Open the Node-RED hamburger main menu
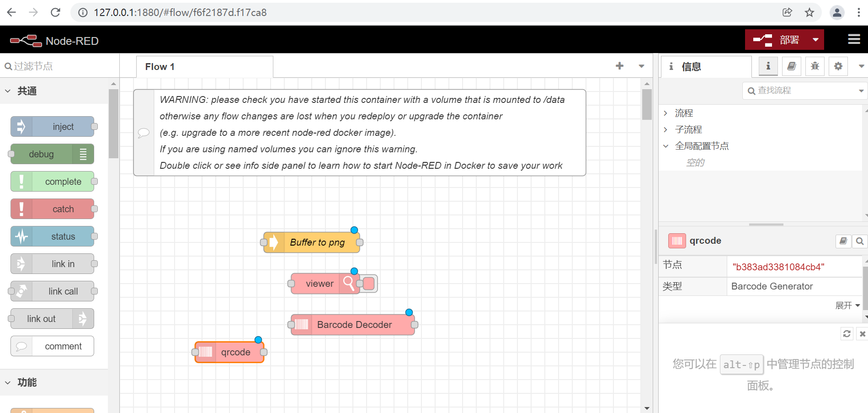Screen dimensions: 868x413 pos(854,39)
